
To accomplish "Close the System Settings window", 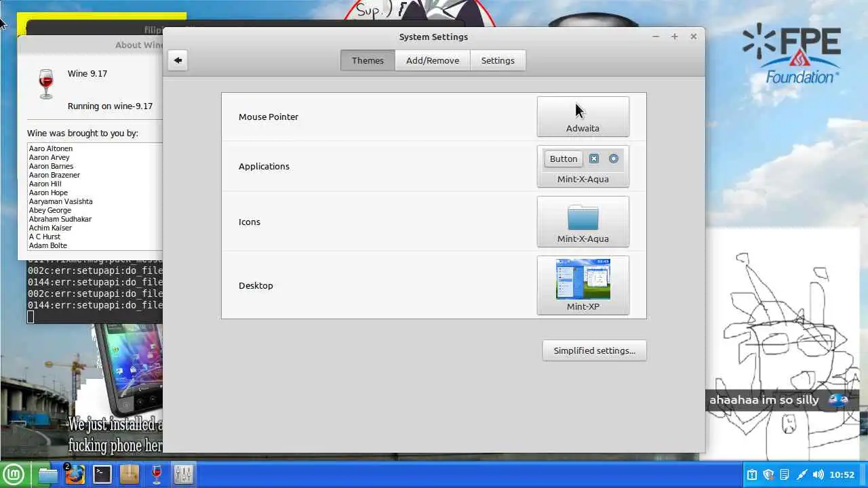I will (x=694, y=37).
